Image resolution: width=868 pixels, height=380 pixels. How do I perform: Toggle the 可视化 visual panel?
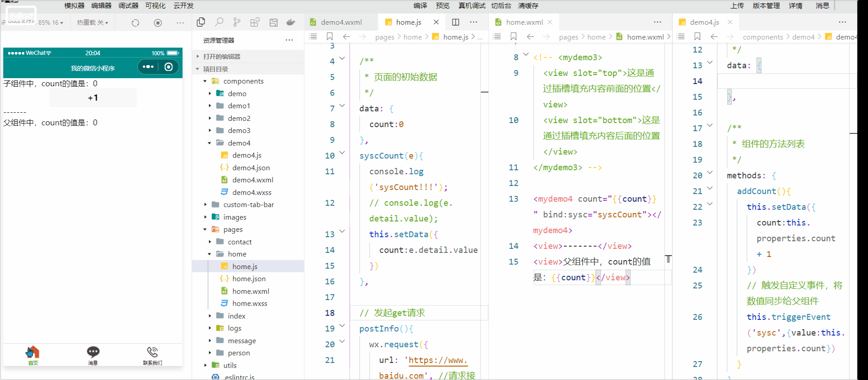pos(155,5)
